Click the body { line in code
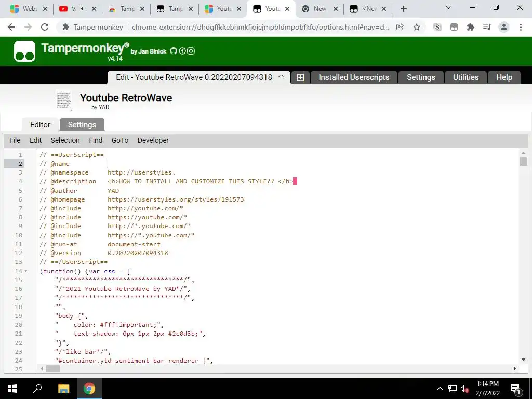The width and height of the screenshot is (532, 399). point(72,316)
